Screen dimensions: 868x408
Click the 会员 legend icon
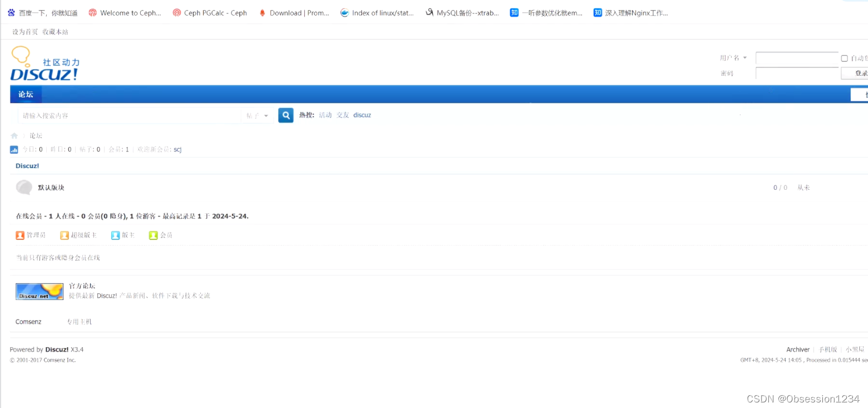click(x=154, y=235)
